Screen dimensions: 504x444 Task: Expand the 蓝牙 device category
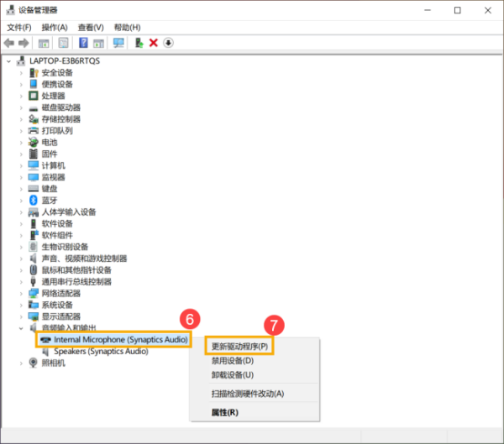coord(21,201)
